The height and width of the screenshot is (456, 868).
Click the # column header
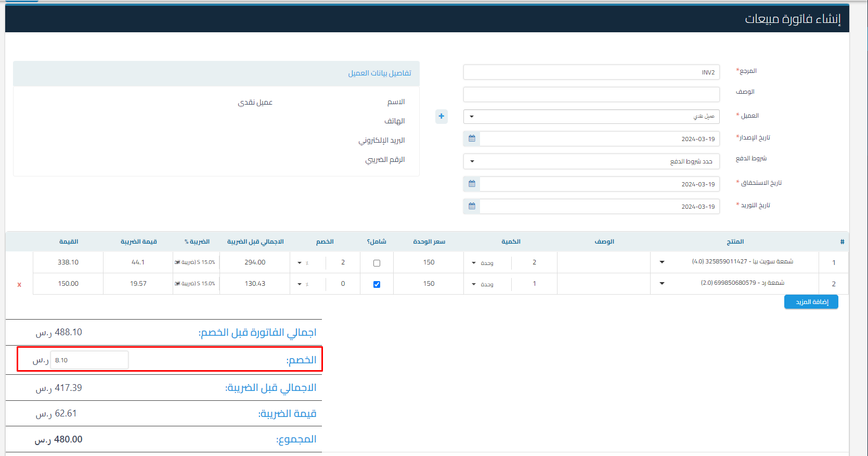click(842, 242)
